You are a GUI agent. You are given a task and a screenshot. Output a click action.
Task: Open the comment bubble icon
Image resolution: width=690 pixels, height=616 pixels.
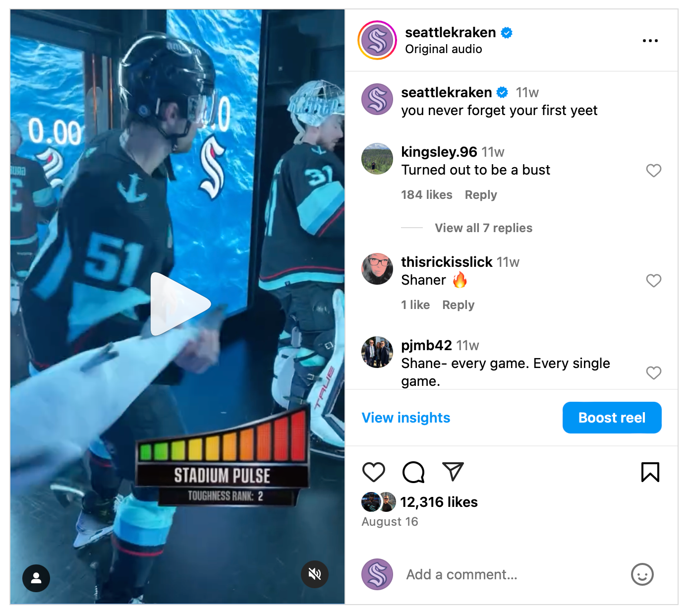pyautogui.click(x=413, y=472)
